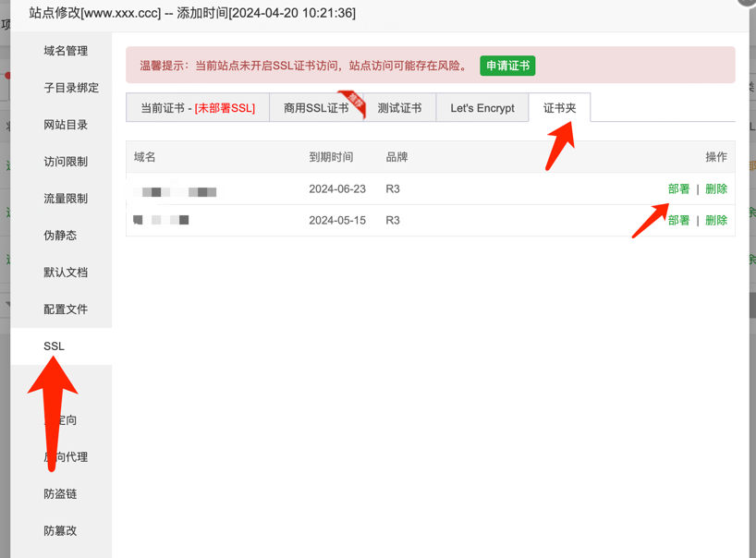Open the 域名管理 section in sidebar
Viewport: 756px width, 558px height.
pyautogui.click(x=66, y=51)
